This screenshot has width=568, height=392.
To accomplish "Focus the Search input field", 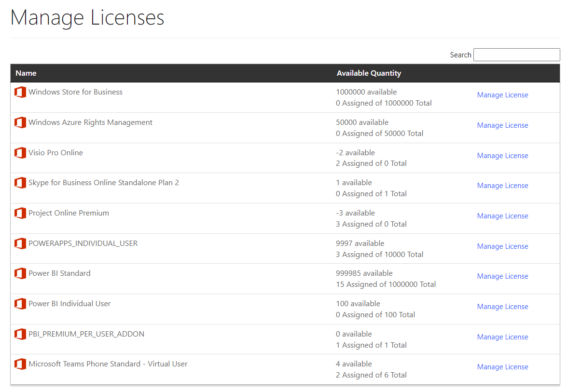I will coord(516,54).
